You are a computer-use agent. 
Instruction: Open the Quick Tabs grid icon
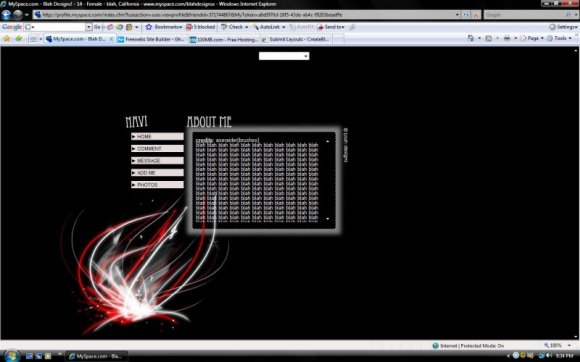pos(33,39)
